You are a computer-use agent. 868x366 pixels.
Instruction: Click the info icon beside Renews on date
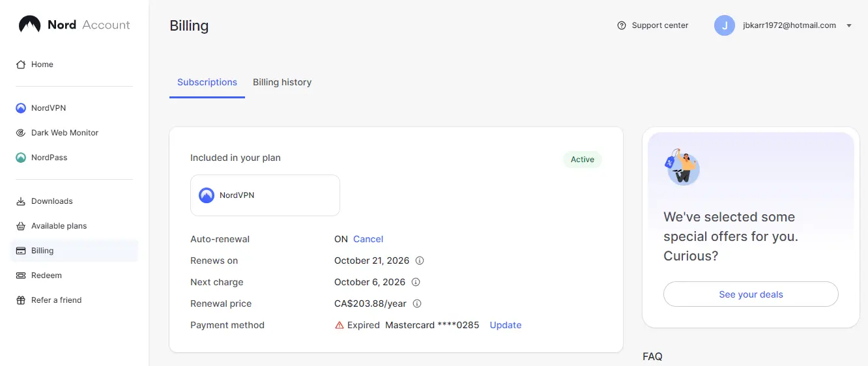click(x=420, y=260)
